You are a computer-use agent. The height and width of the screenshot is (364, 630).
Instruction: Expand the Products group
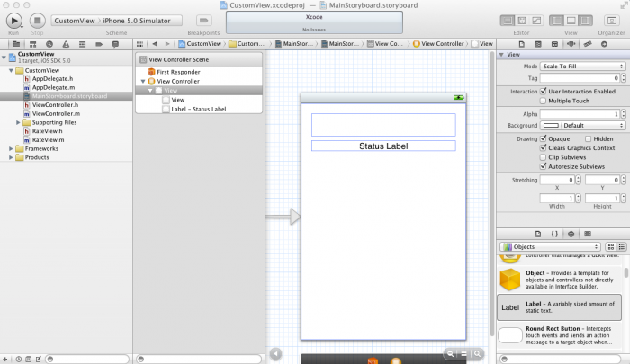point(11,157)
